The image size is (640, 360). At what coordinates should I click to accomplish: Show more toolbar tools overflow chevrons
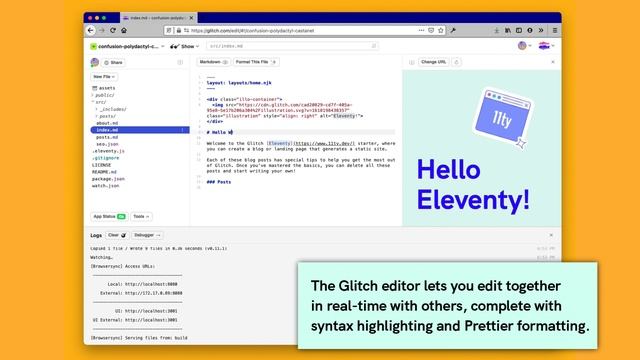pyautogui.click(x=541, y=30)
